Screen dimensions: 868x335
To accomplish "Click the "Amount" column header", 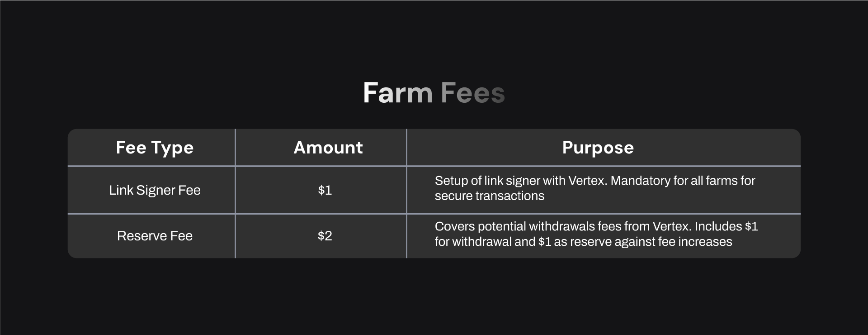I will pos(328,148).
